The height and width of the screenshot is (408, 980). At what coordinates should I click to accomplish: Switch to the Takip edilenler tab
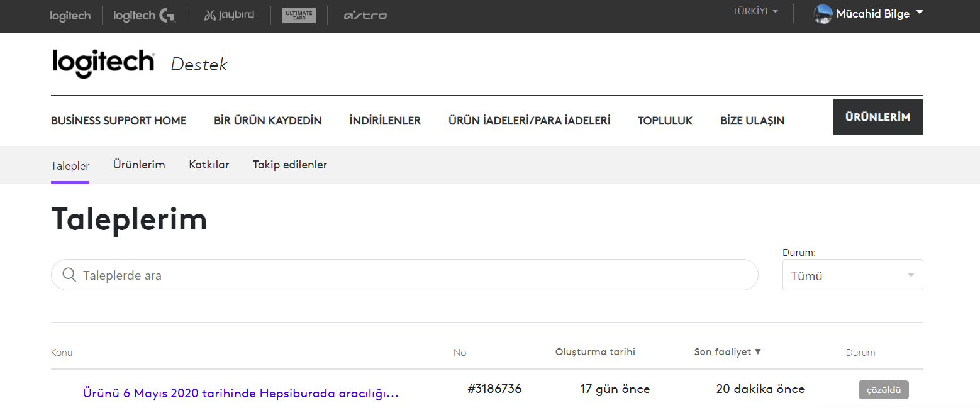290,165
